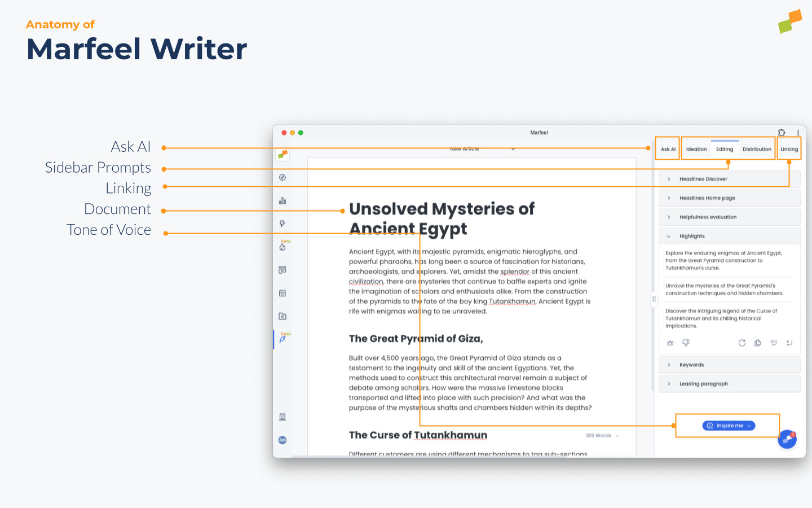Open the bar chart analytics icon

click(283, 200)
